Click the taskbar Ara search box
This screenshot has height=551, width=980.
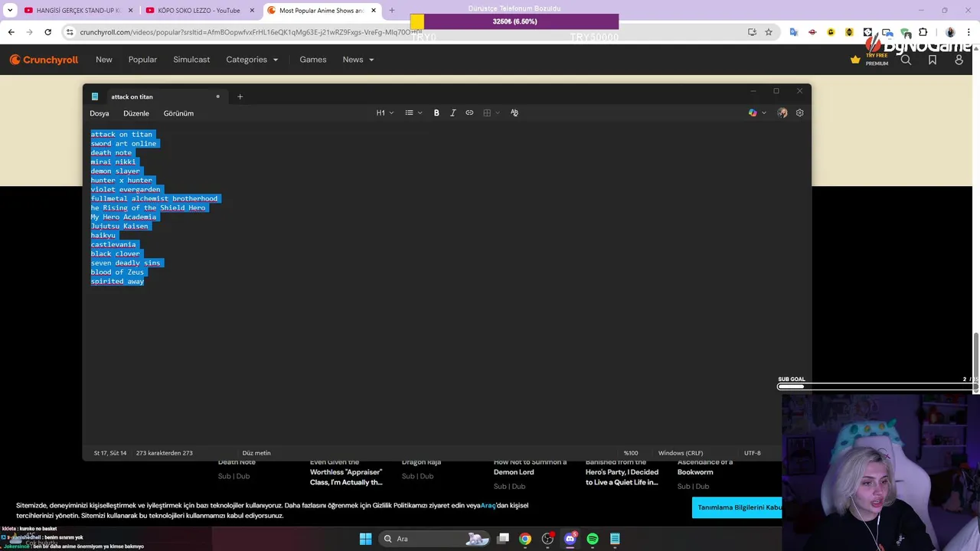tap(434, 539)
